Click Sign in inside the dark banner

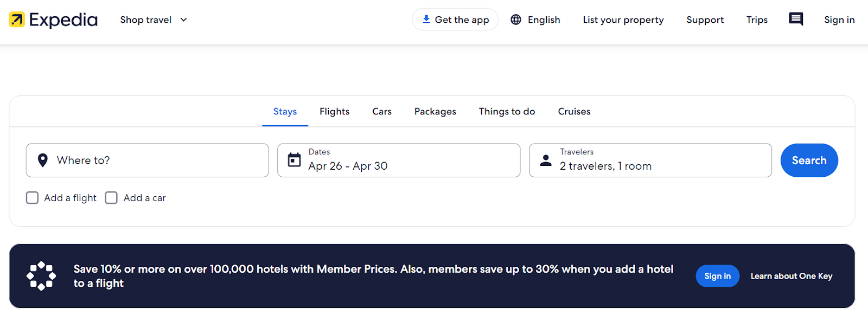717,275
